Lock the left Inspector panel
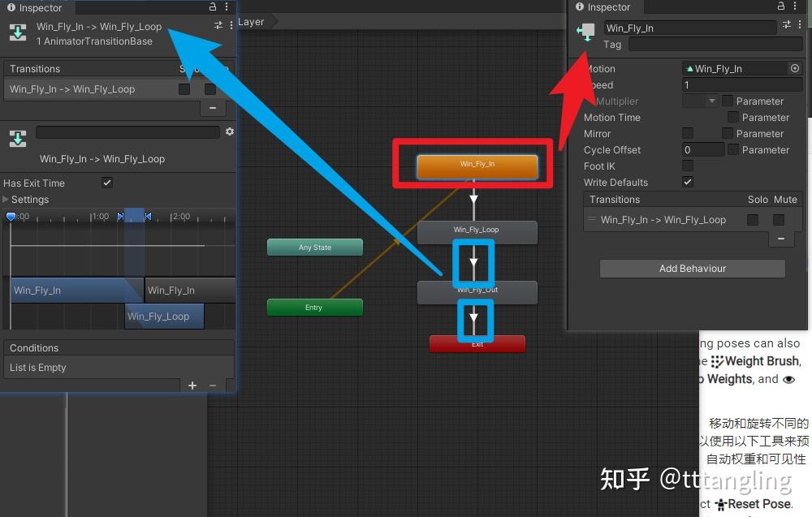The width and height of the screenshot is (812, 517). pyautogui.click(x=212, y=6)
